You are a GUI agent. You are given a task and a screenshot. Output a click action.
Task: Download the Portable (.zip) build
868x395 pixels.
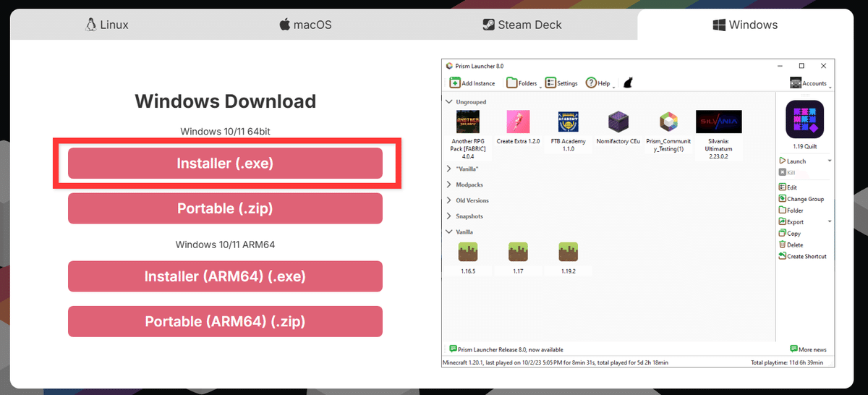click(x=225, y=208)
